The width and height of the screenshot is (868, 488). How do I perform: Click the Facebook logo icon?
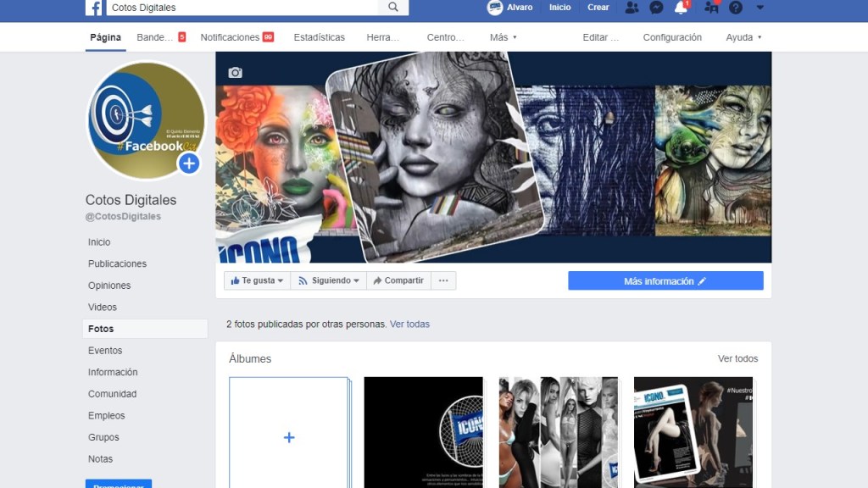pyautogui.click(x=93, y=8)
